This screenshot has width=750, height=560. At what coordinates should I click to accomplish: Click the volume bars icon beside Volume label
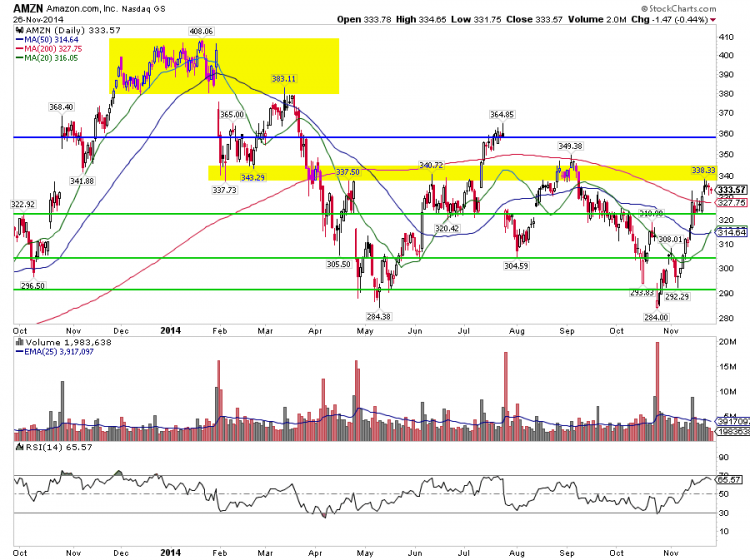pyautogui.click(x=20, y=342)
